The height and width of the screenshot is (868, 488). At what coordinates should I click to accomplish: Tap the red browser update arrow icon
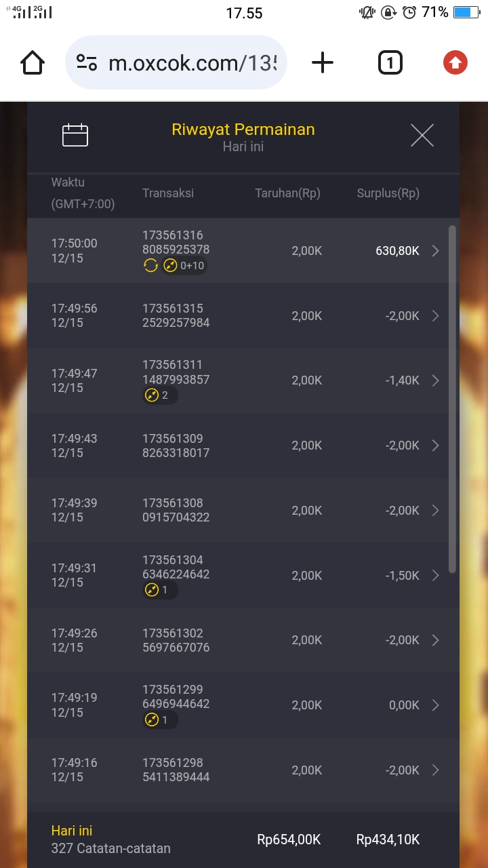(455, 64)
